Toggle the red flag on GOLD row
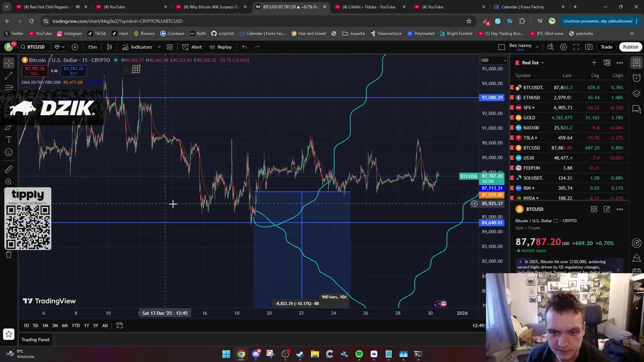The image size is (644, 362). coord(512,118)
